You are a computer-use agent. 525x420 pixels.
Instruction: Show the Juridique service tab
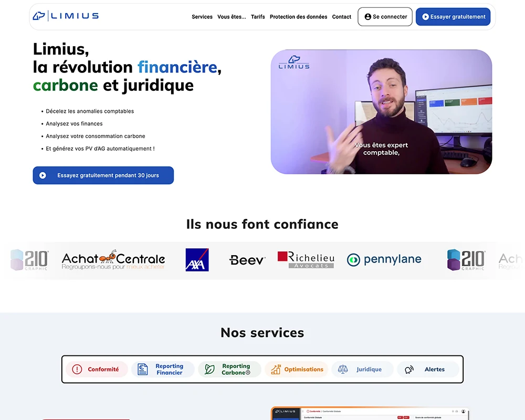click(362, 370)
